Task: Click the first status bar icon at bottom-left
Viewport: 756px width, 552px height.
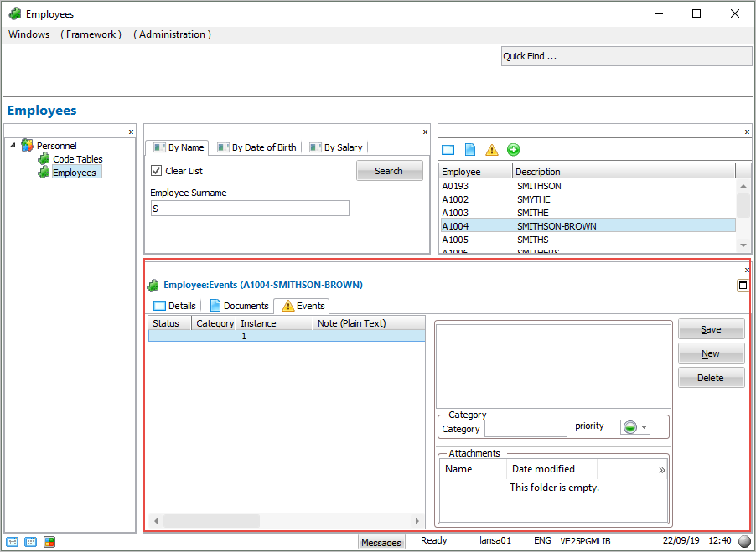Action: coord(13,542)
